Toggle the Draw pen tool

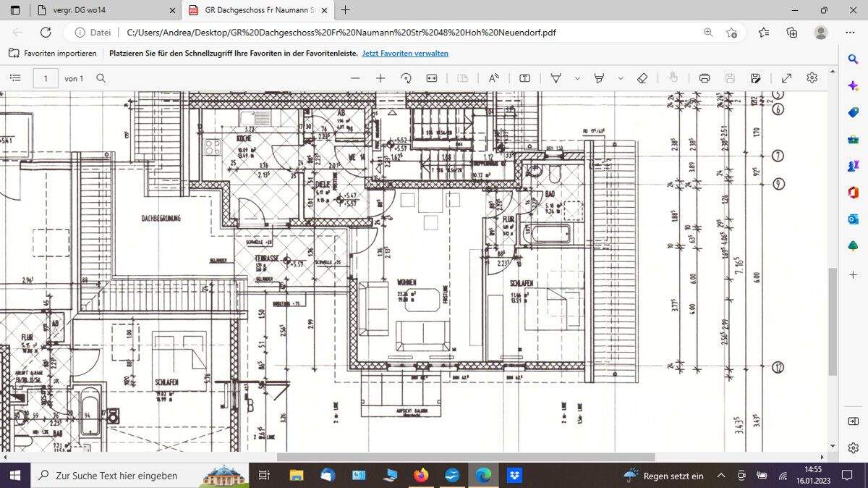(x=556, y=78)
